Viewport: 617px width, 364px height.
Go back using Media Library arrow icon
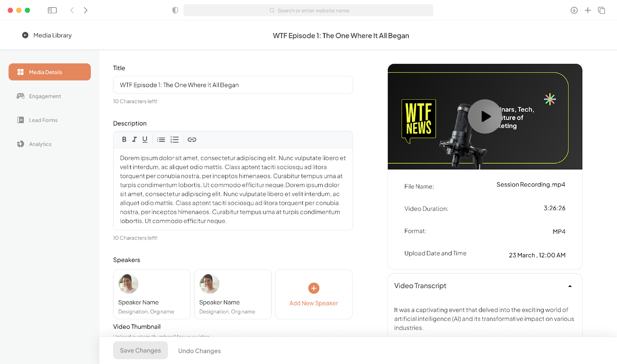coord(25,35)
